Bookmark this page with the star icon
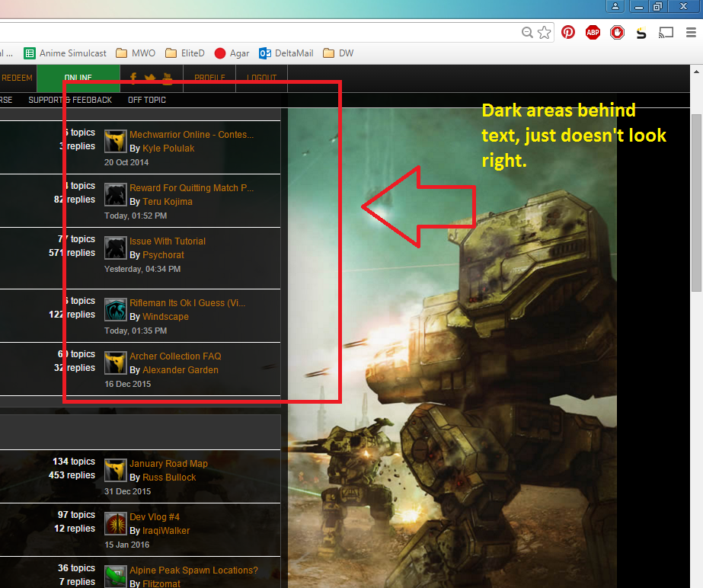 coord(544,32)
